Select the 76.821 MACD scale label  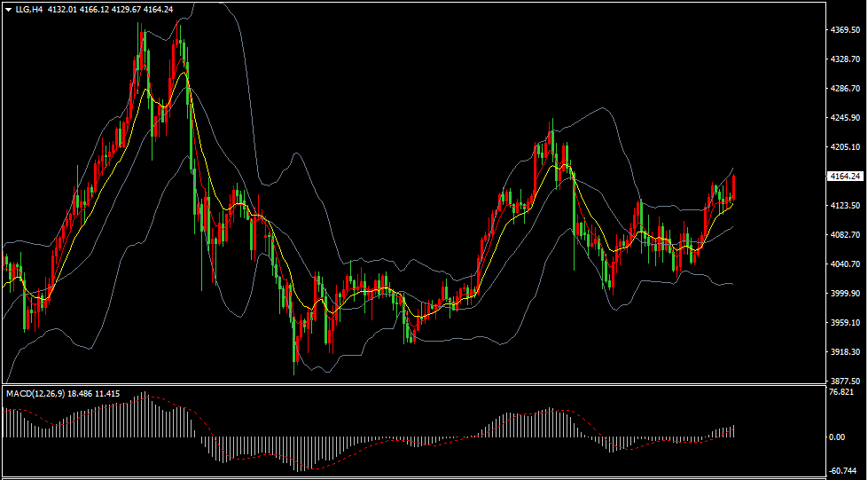point(842,392)
